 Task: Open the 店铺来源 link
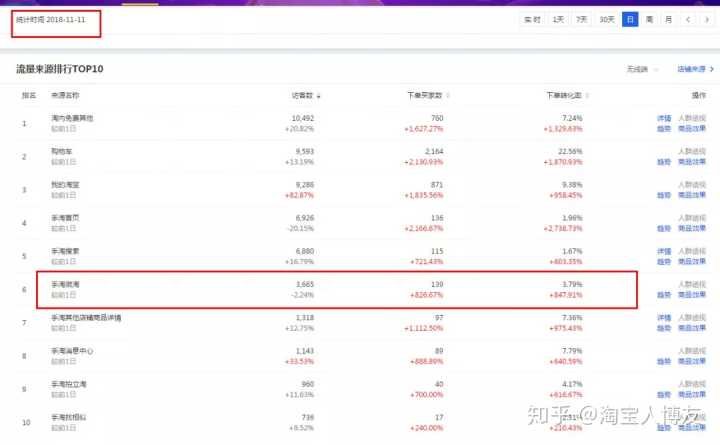click(693, 70)
